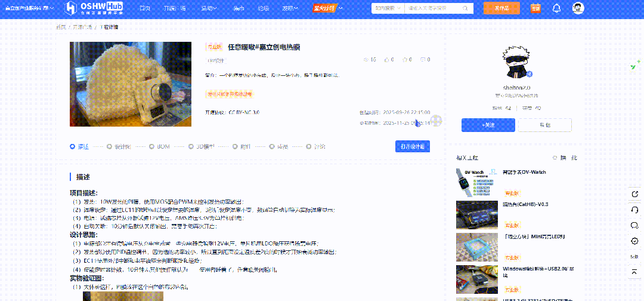Screen dimensions: 644x301
Task: Click 开源广场 in the breadcrumb
Action: (82, 27)
